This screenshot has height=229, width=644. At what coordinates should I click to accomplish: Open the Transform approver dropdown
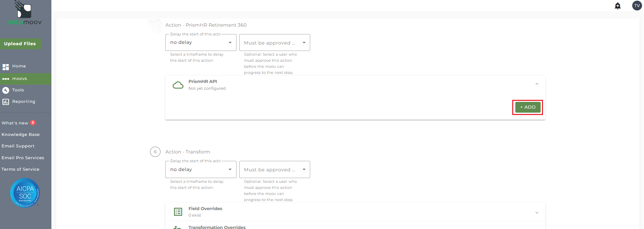[x=274, y=170]
